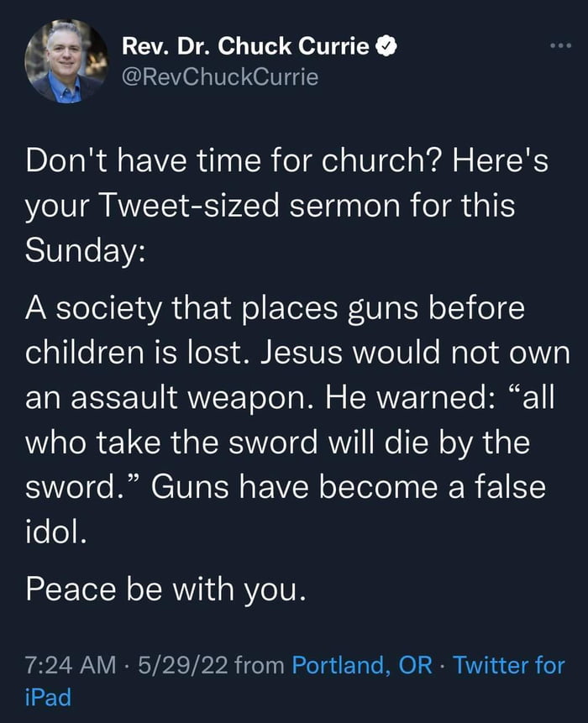
Task: Open the three-dot more options menu
Action: (x=561, y=45)
